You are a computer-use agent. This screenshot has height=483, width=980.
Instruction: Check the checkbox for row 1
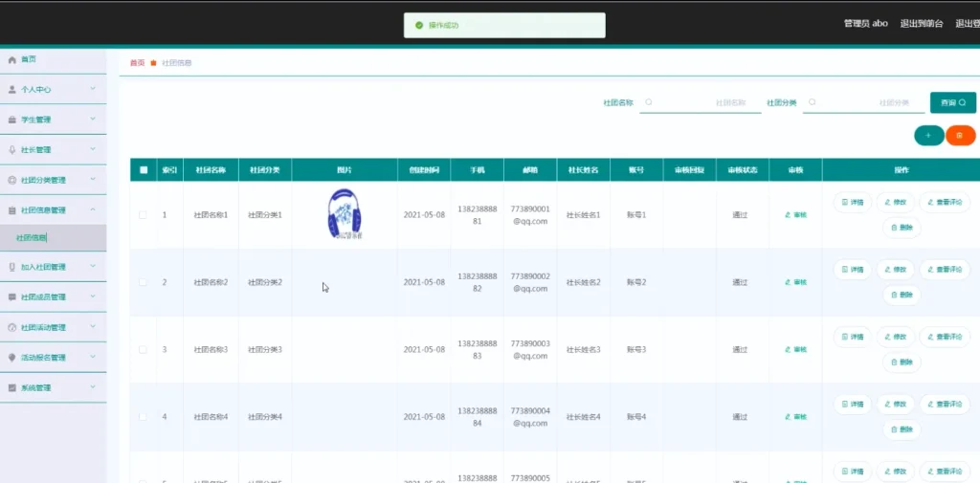[x=144, y=215]
